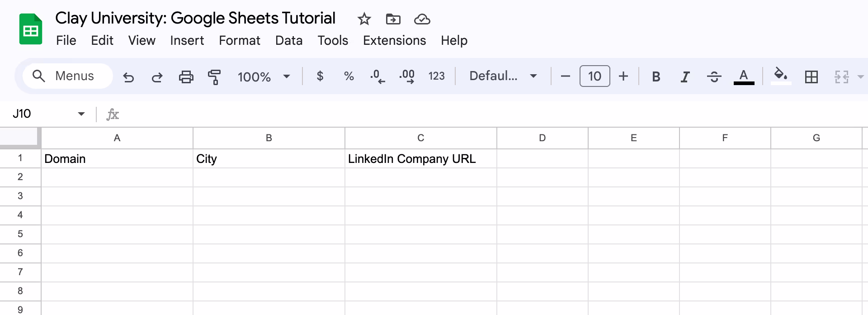Open the font family dropdown
The image size is (868, 315).
point(503,76)
